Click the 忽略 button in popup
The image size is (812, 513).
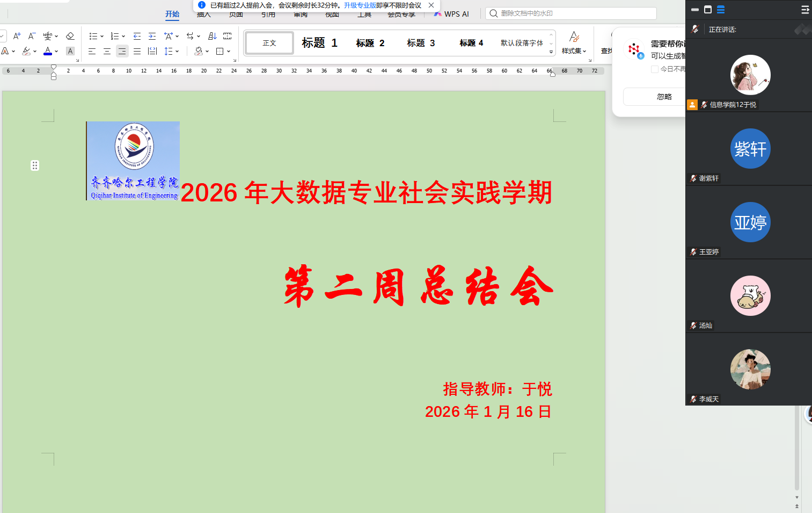click(664, 97)
